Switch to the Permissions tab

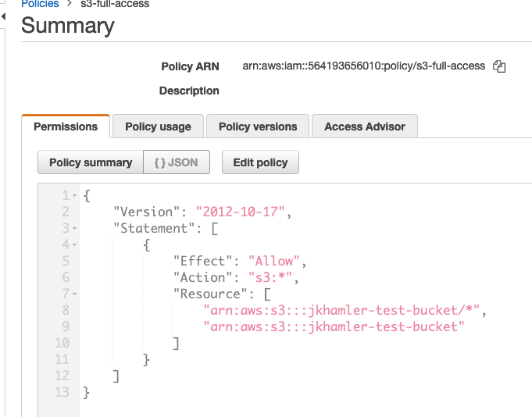click(66, 127)
